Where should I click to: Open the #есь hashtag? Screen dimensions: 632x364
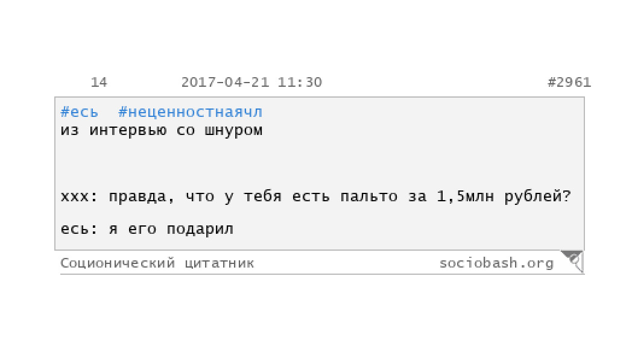[x=80, y=112]
